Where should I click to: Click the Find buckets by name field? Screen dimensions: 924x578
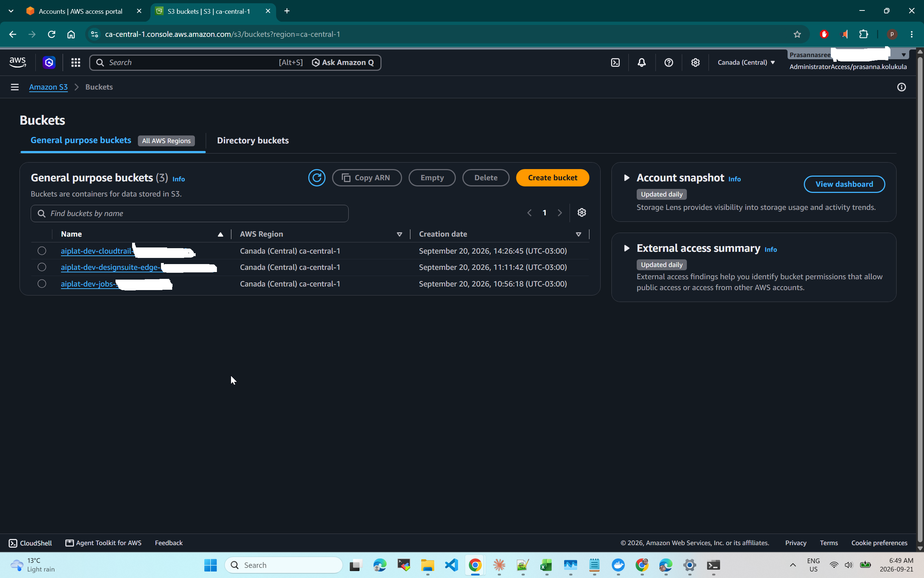(189, 213)
